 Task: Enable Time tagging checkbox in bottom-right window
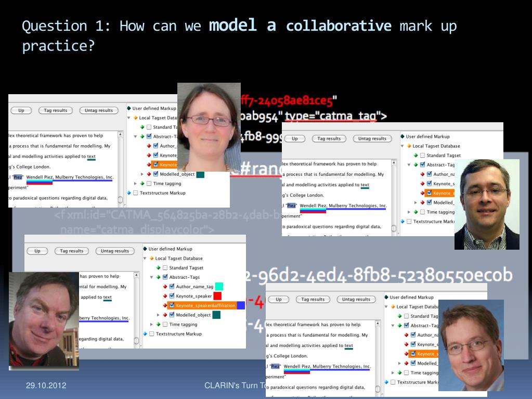coord(406,372)
